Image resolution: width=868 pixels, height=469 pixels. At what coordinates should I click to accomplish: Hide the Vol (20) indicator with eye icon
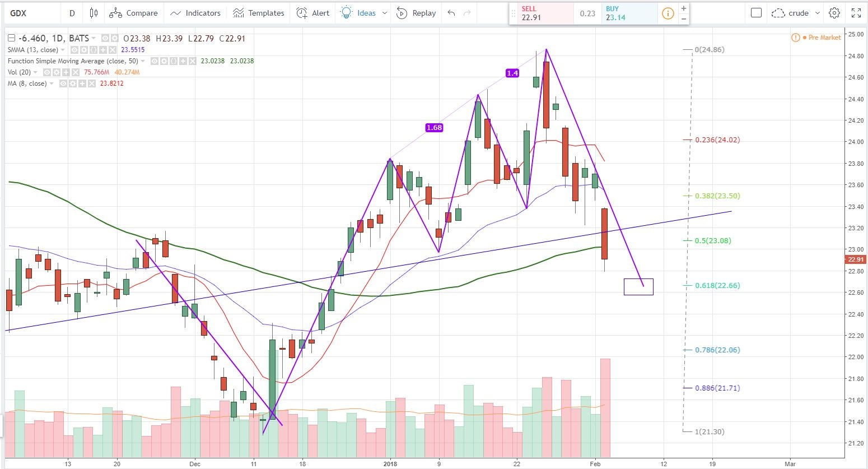(x=48, y=72)
